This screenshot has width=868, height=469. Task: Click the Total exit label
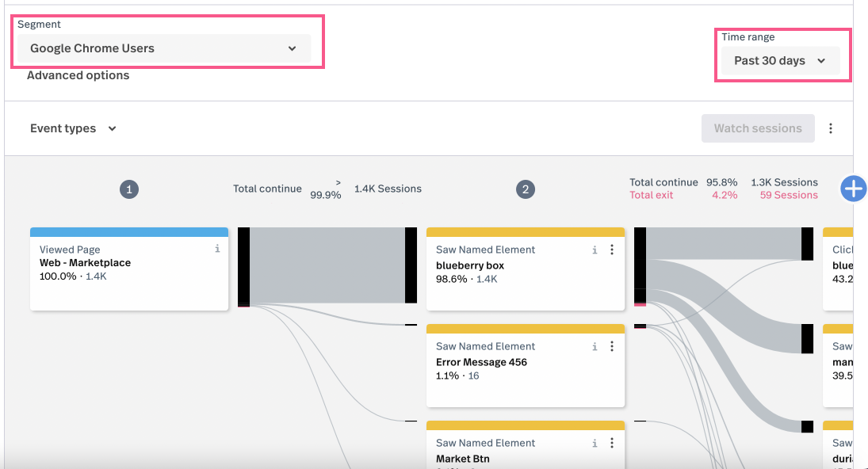pyautogui.click(x=651, y=195)
